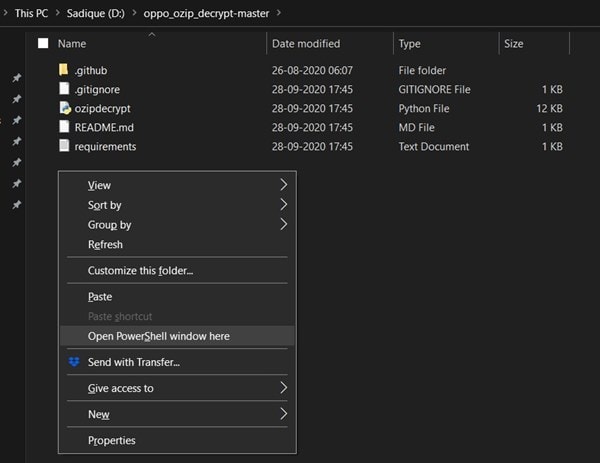Image resolution: width=600 pixels, height=463 pixels.
Task: Expand the New submenu arrow
Action: [x=284, y=414]
